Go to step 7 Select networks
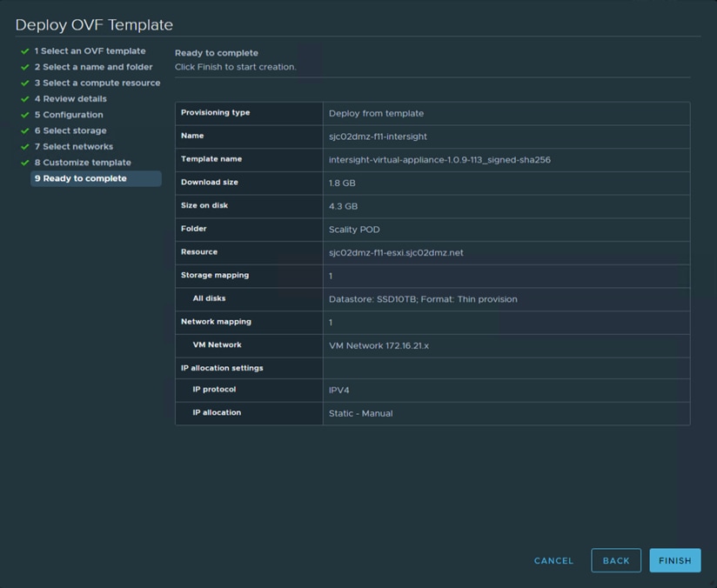The width and height of the screenshot is (717, 588). click(x=74, y=147)
